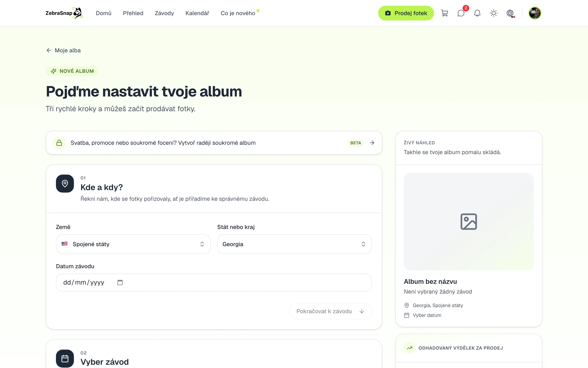The height and width of the screenshot is (368, 588).
Task: Open the private album creation banner text
Action: coord(163,143)
